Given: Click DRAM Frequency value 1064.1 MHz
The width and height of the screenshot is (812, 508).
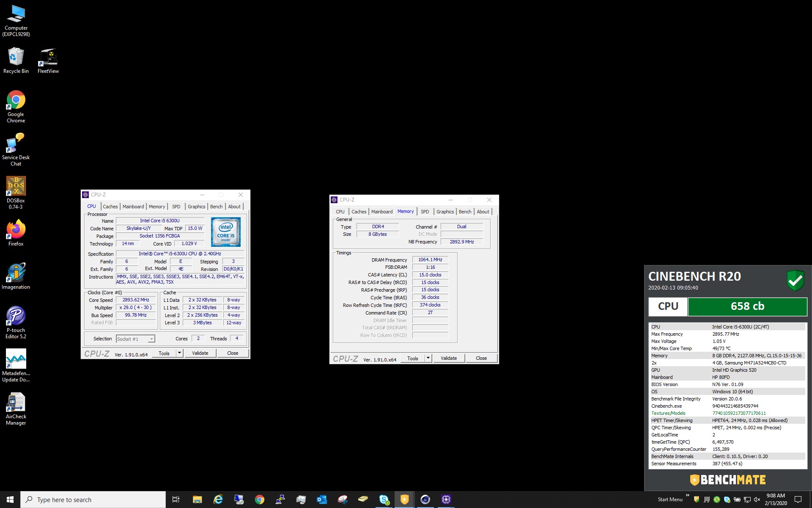Looking at the screenshot, I should click(430, 260).
